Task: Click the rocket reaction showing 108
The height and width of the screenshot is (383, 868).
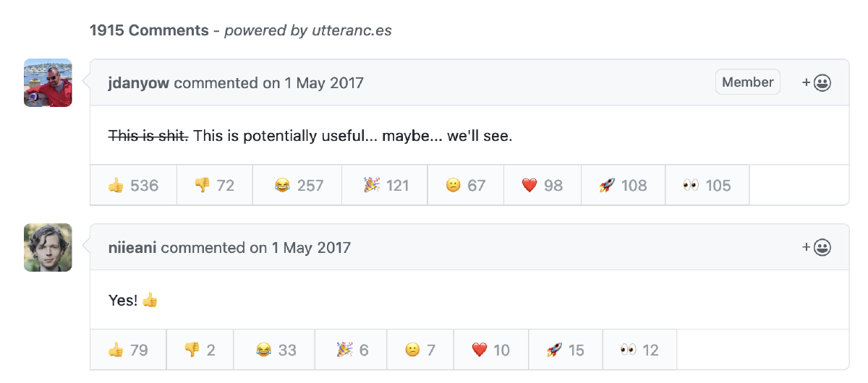Action: click(622, 186)
